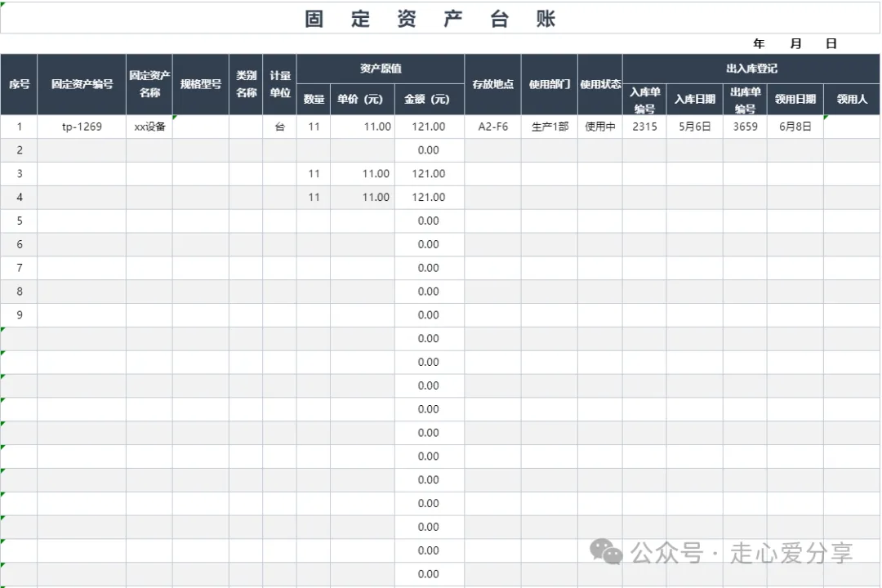Select serial number 2 cell
Screen dimensions: 882x588
pos(19,150)
